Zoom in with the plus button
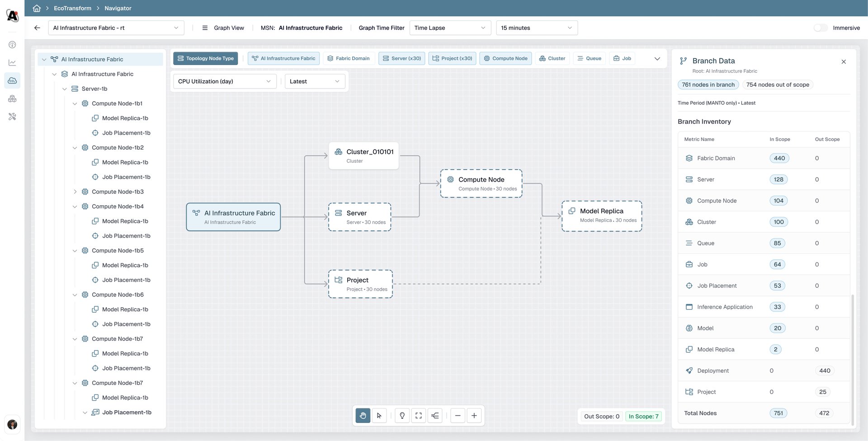 click(474, 416)
